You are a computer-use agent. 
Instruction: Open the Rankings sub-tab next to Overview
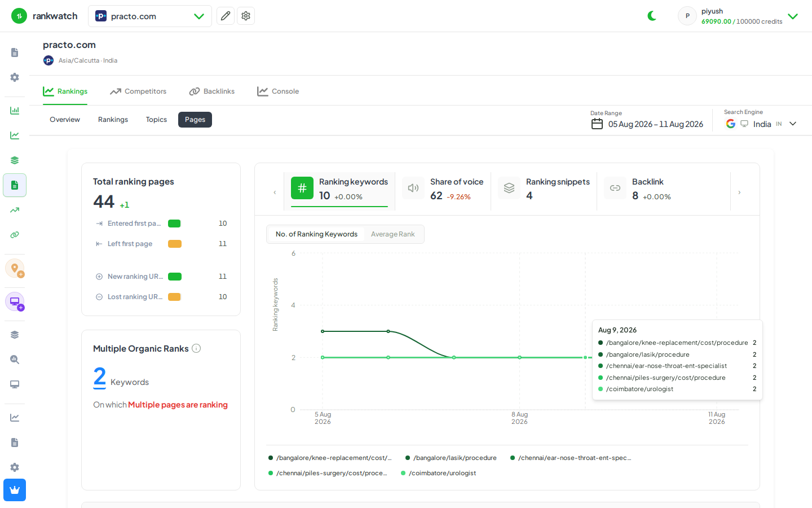point(113,120)
